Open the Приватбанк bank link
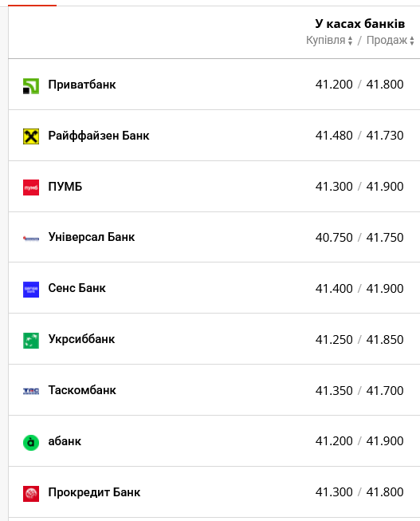The width and height of the screenshot is (420, 521). point(82,85)
